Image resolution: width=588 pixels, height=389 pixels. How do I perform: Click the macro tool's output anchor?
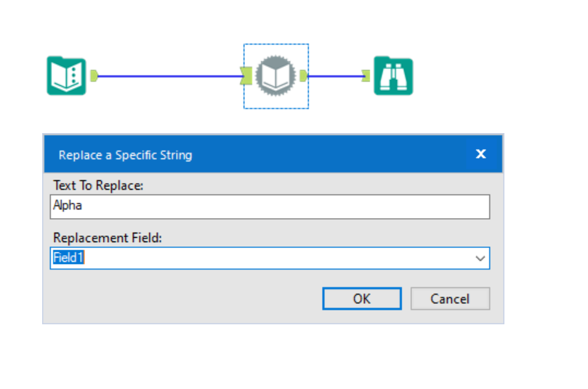click(x=303, y=75)
